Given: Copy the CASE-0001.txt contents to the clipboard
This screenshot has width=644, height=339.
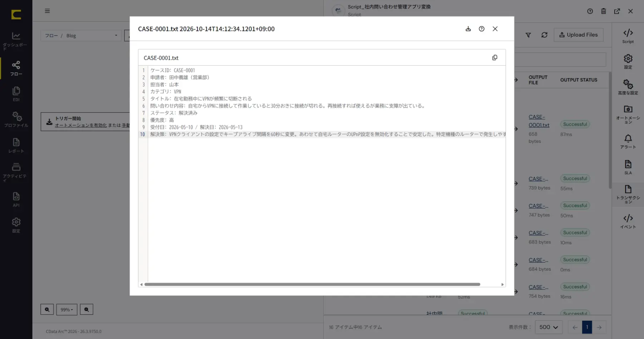Looking at the screenshot, I should (x=495, y=58).
